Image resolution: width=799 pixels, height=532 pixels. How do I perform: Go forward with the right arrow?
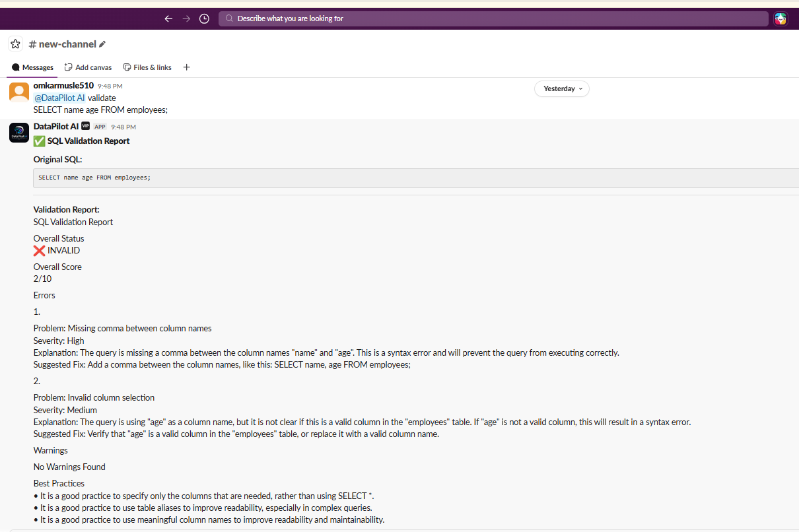coord(186,18)
